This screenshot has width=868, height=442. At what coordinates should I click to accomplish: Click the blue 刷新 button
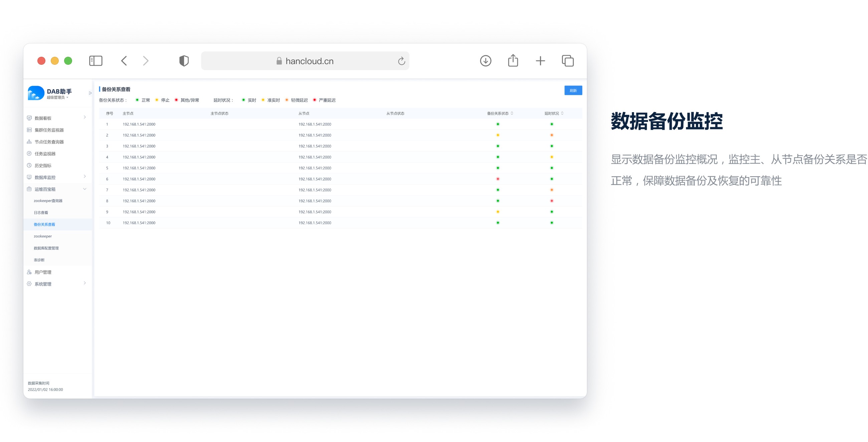point(573,90)
